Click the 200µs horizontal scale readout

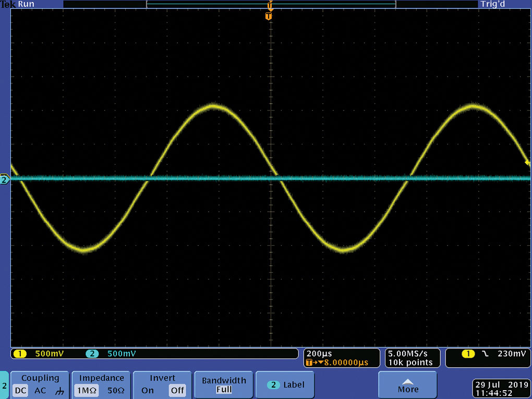pyautogui.click(x=319, y=354)
